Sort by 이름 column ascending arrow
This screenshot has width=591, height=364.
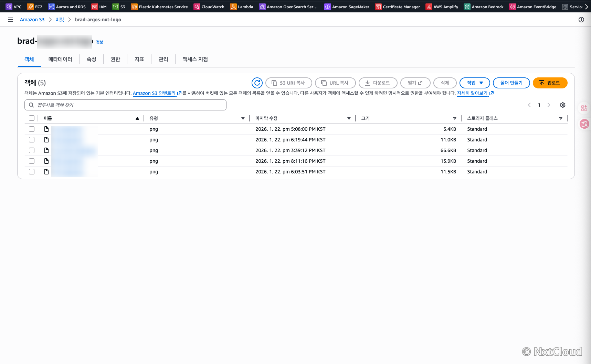pyautogui.click(x=137, y=118)
